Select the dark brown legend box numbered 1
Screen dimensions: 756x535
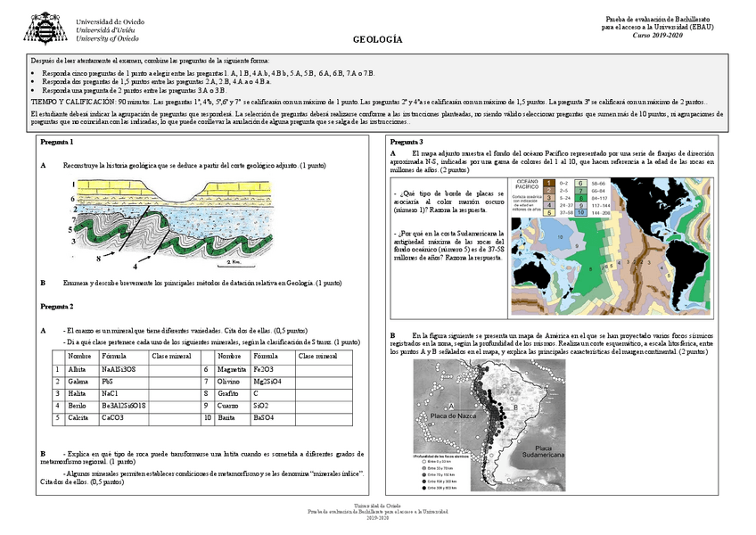point(548,183)
